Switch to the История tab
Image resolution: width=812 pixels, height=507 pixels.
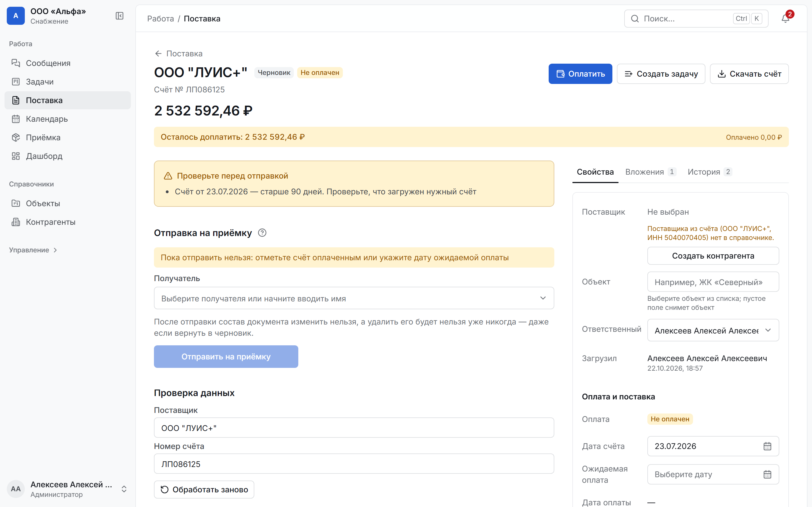tap(709, 172)
